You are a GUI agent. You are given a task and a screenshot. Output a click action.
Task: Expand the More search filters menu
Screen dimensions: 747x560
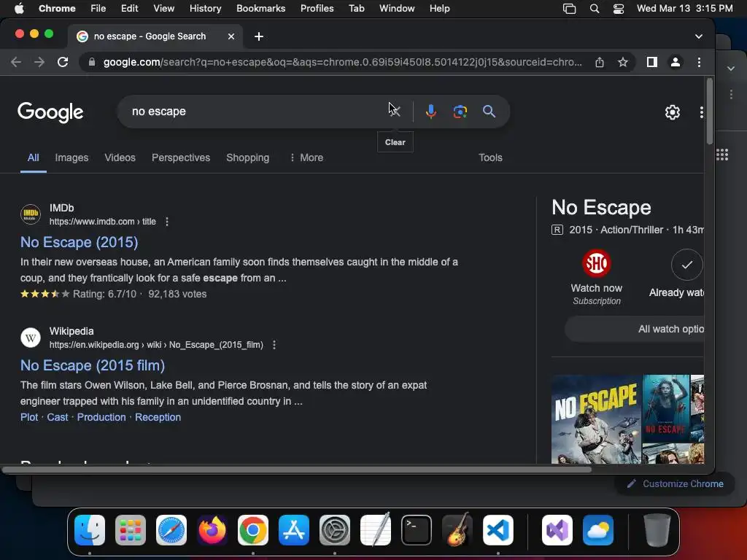306,157
